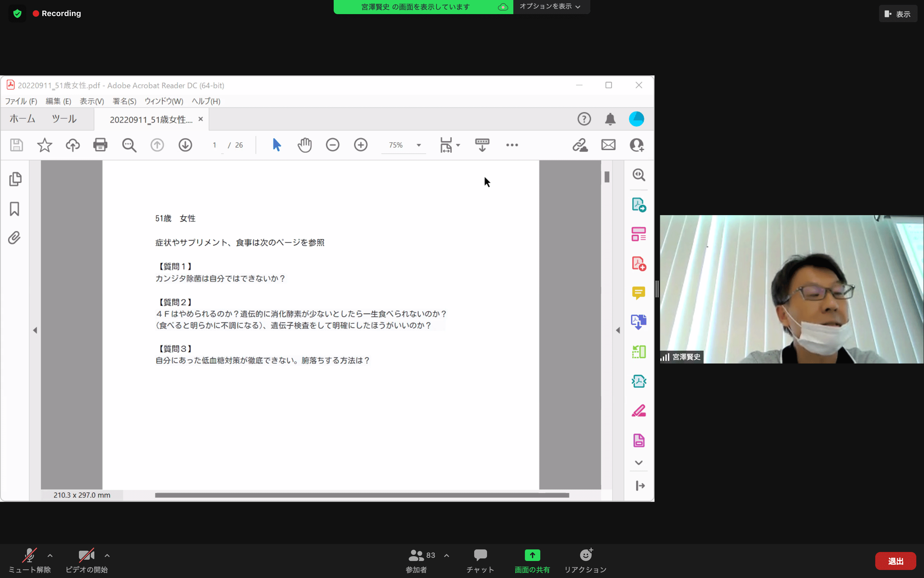Add the document to starred with star icon

[45, 145]
